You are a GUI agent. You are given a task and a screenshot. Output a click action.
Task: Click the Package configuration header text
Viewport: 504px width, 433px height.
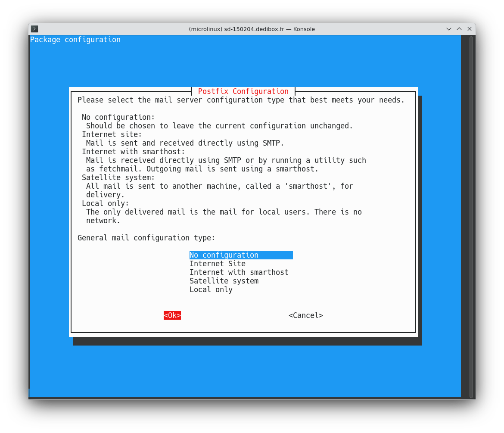point(75,39)
